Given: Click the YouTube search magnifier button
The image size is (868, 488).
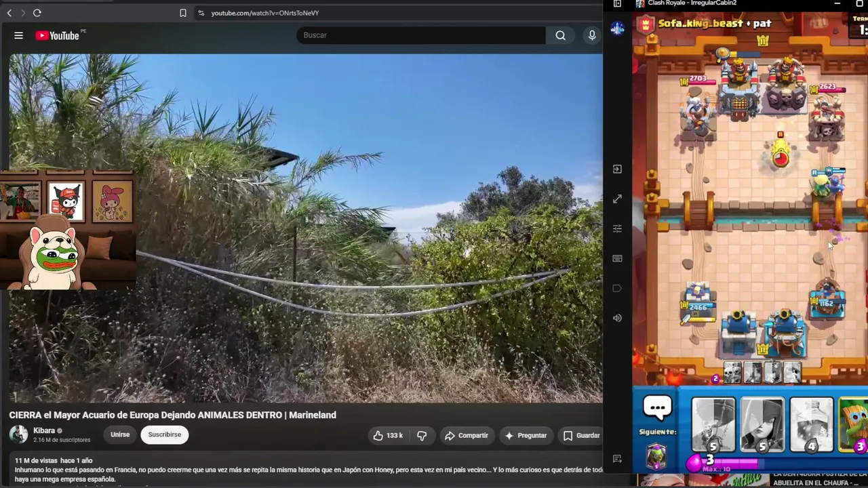Looking at the screenshot, I should pos(560,35).
